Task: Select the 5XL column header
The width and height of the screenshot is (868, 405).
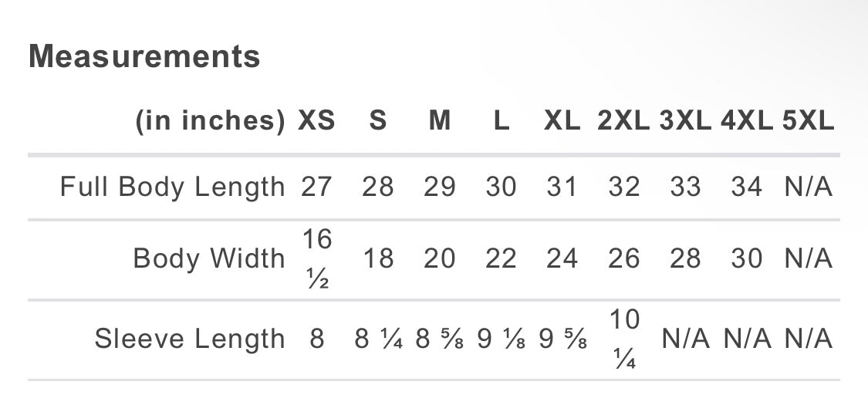Action: (809, 121)
